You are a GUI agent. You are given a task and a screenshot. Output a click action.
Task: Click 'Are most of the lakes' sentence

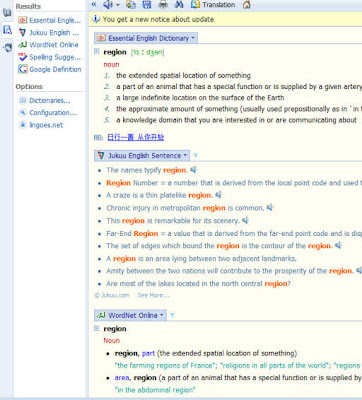coord(198,284)
